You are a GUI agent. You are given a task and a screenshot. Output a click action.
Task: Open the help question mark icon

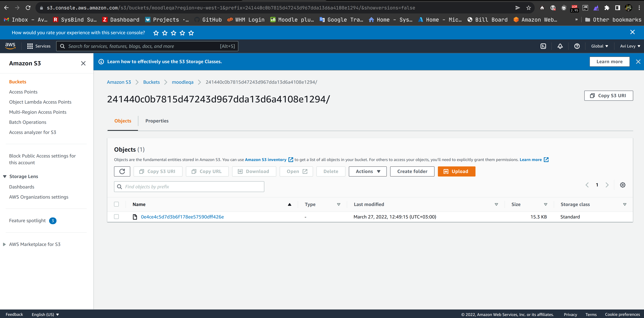[577, 46]
